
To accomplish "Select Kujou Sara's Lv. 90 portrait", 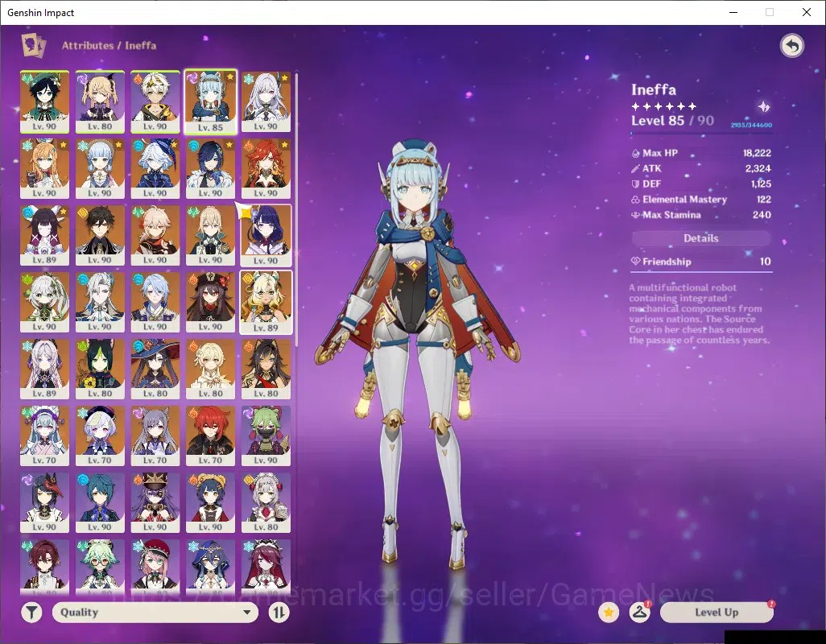I will [45, 503].
